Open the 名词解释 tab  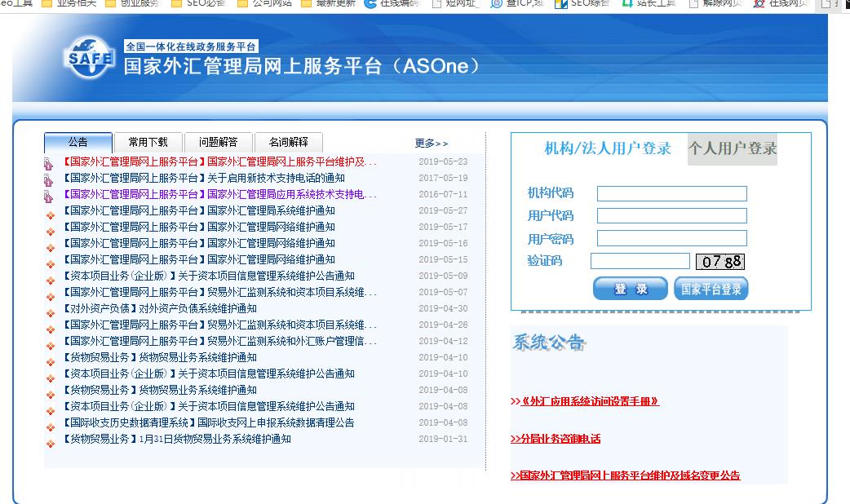click(287, 141)
